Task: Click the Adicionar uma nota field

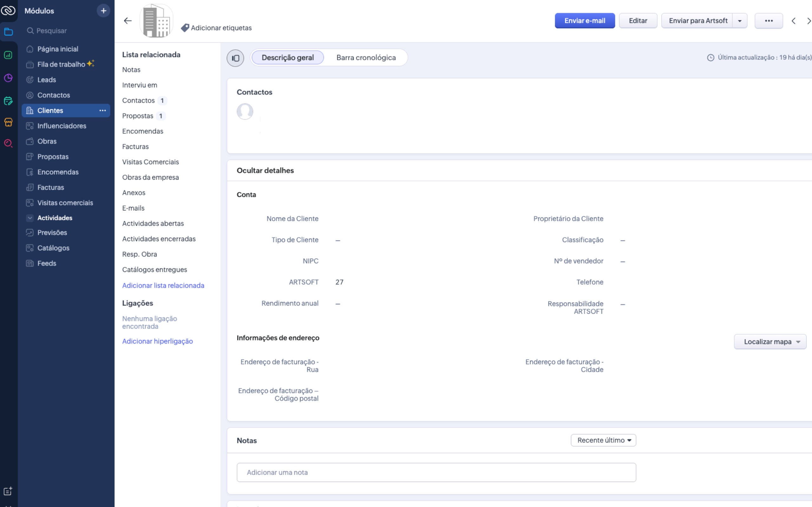Action: [436, 472]
